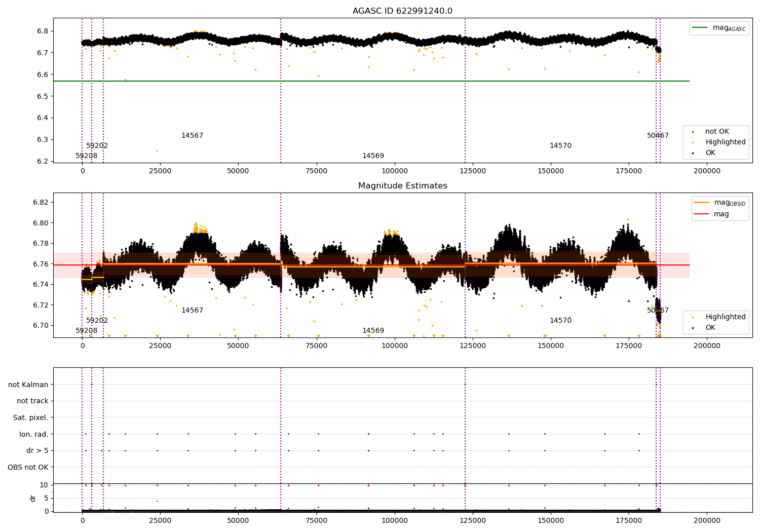
Task: Click obsid label 50467 in the top plot
Action: click(x=658, y=136)
